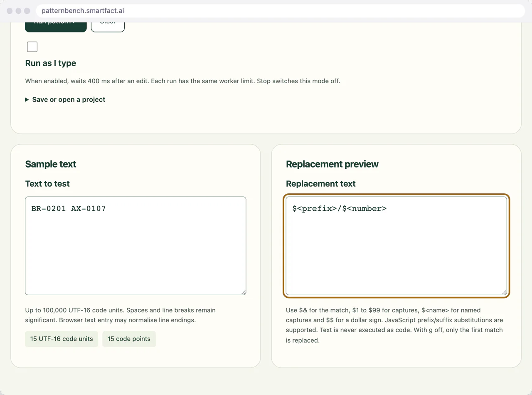Image resolution: width=532 pixels, height=395 pixels.
Task: Click the Text to test label
Action: click(47, 184)
